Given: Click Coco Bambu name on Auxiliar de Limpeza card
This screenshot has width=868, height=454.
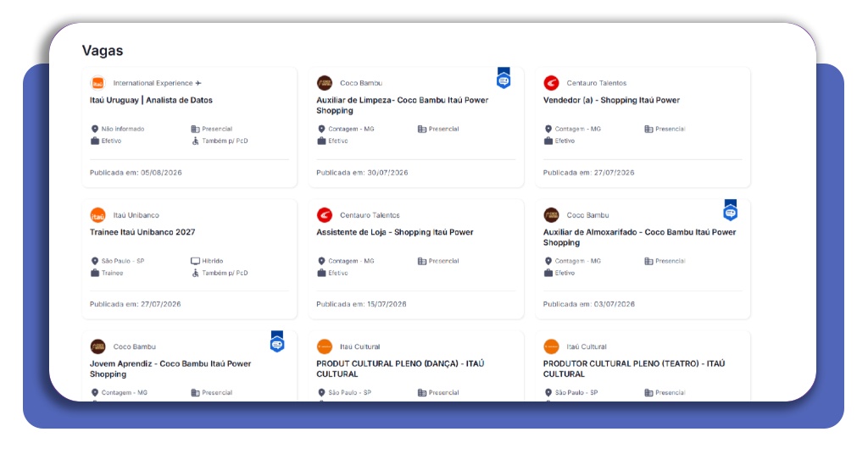Looking at the screenshot, I should tap(361, 84).
